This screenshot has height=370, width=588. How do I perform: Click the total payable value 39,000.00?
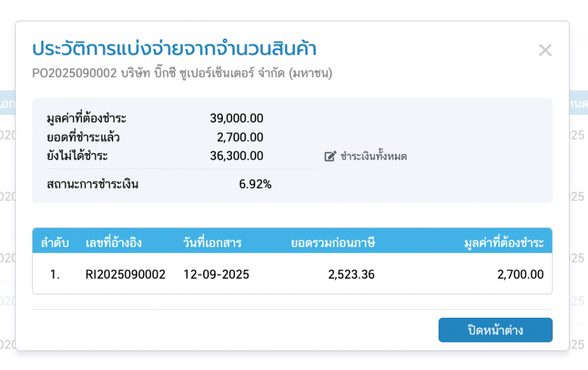[x=237, y=119]
